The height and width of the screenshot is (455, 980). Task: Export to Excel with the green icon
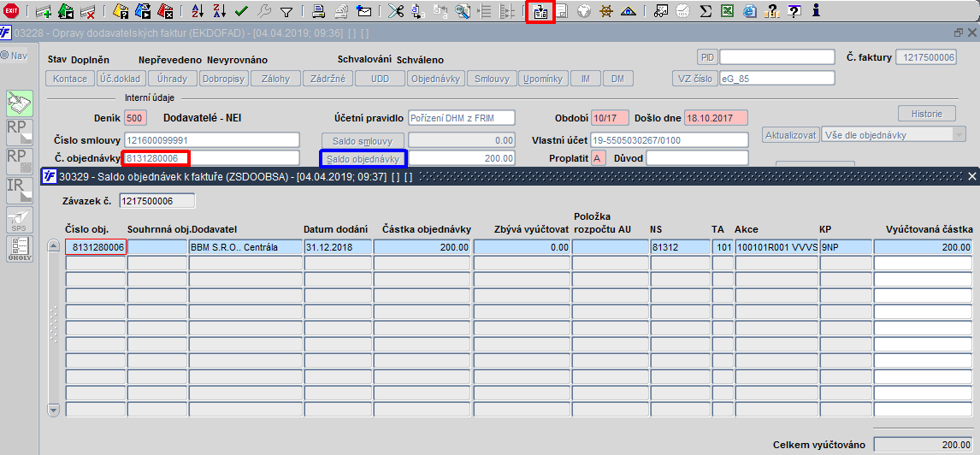pos(727,10)
